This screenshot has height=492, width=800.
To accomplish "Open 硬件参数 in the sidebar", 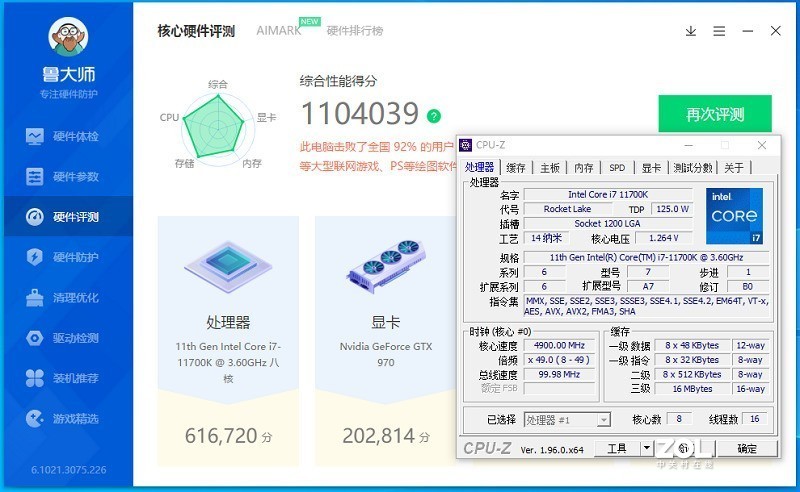I will tap(68, 177).
